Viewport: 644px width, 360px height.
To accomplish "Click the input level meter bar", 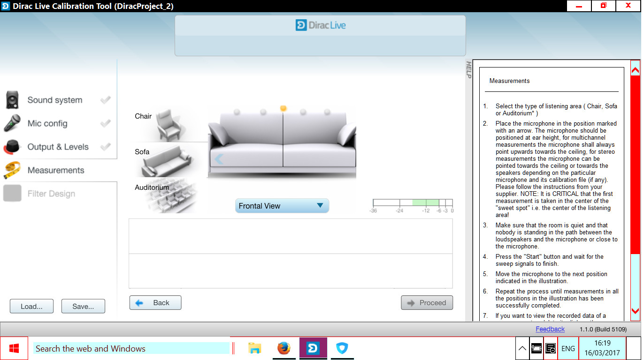I will (x=413, y=203).
